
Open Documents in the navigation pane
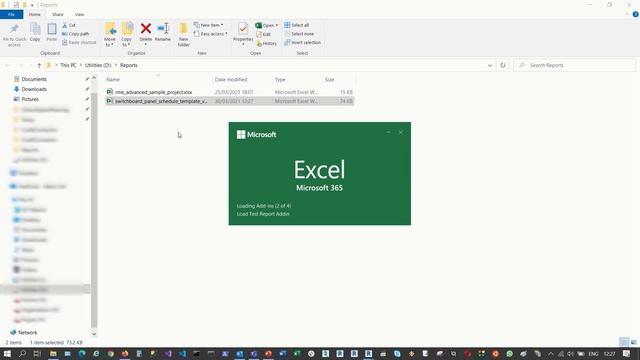click(x=34, y=79)
